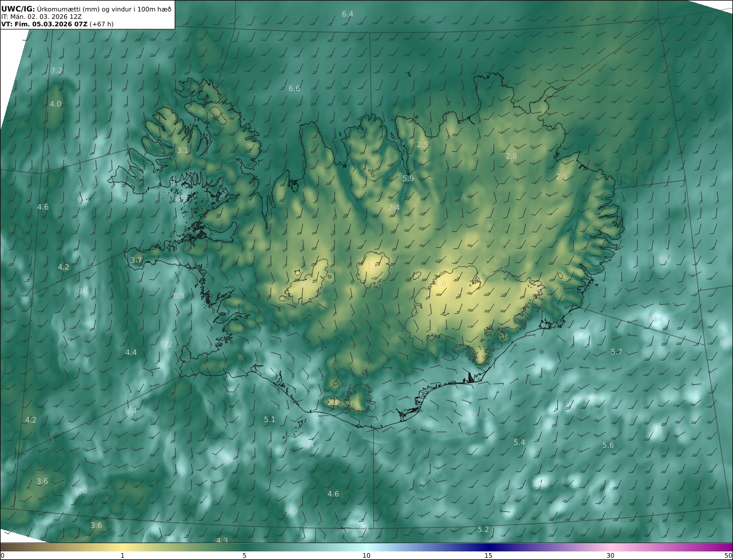Select the 15 tick on the color bar
The image size is (733, 560).
click(x=488, y=555)
